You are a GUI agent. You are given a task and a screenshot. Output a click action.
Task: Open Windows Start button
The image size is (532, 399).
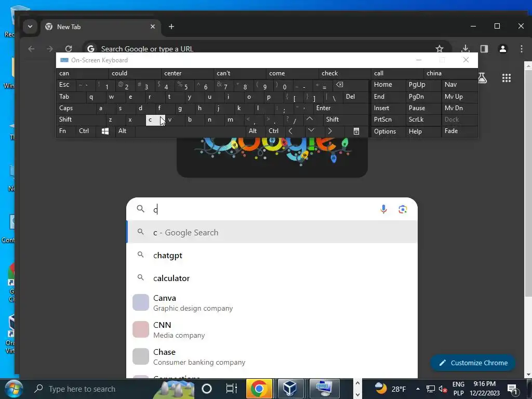pyautogui.click(x=14, y=389)
